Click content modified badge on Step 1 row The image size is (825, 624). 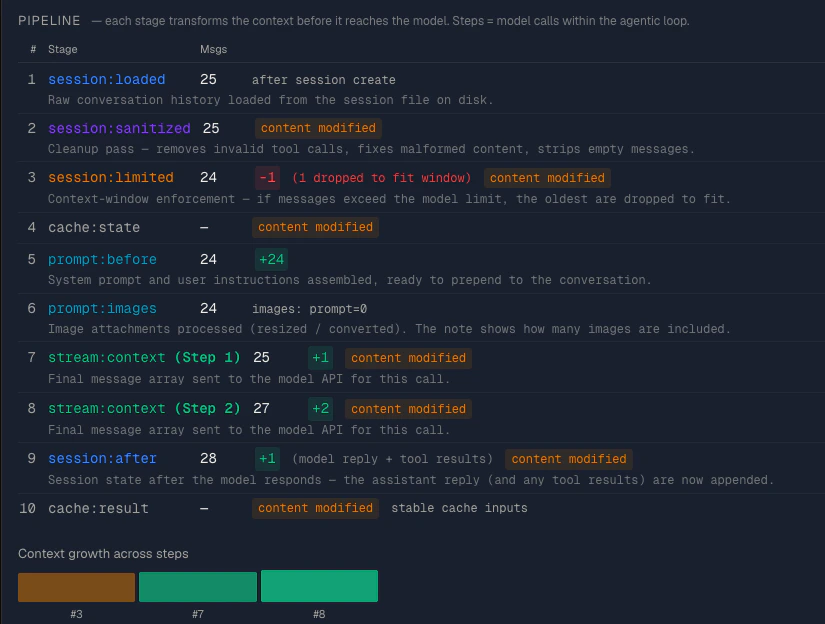(x=408, y=358)
